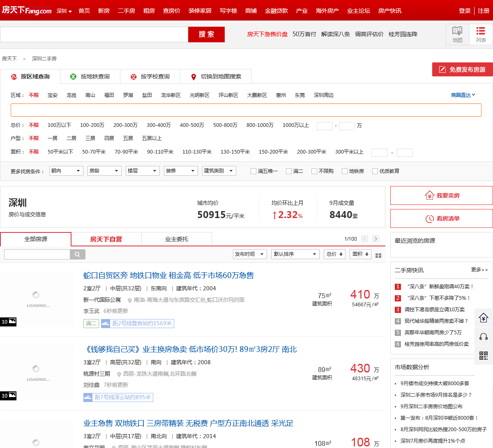This screenshot has height=448, width=493.
Task: Open 二手房 in top navigation
Action: click(127, 11)
